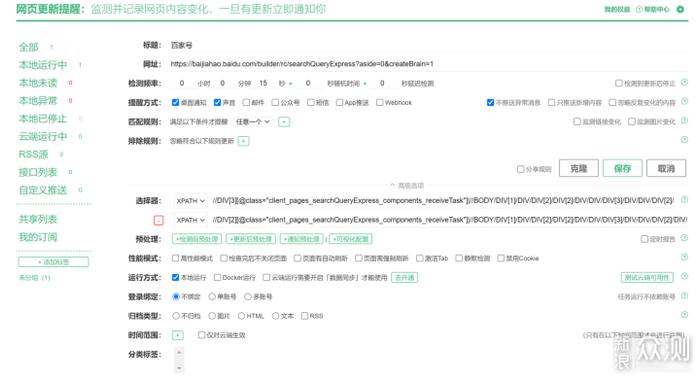Image resolution: width=700 pixels, height=379 pixels.
Task: Open 自定义推送 in the sidebar
Action: tap(43, 190)
